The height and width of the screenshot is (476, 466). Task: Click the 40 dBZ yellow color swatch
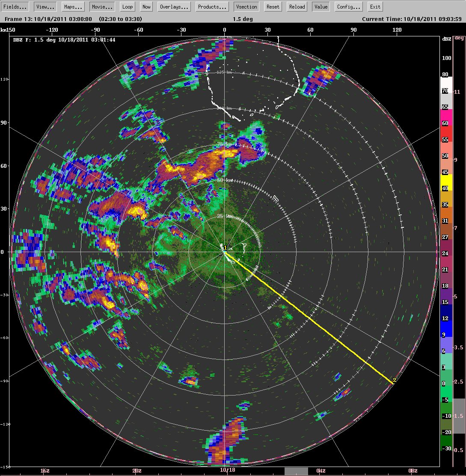point(446,182)
